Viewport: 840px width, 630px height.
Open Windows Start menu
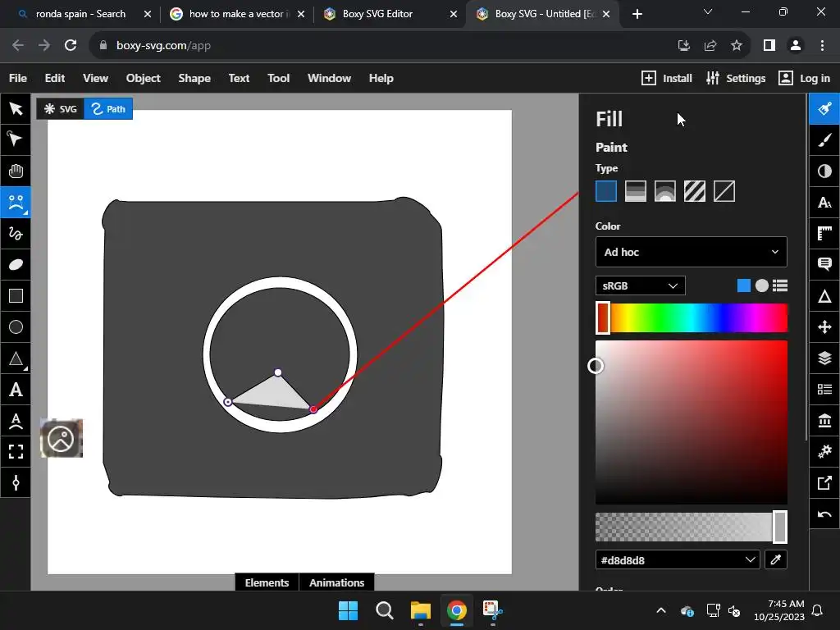[x=348, y=610]
